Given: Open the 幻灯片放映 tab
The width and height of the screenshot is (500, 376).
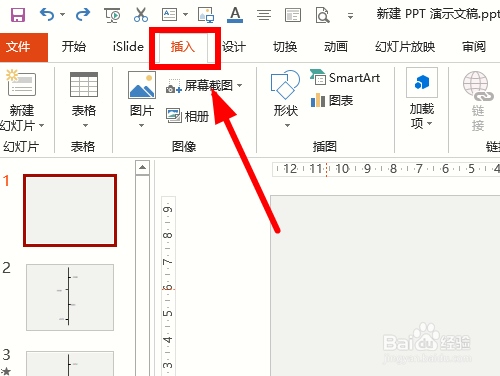Looking at the screenshot, I should click(x=405, y=47).
